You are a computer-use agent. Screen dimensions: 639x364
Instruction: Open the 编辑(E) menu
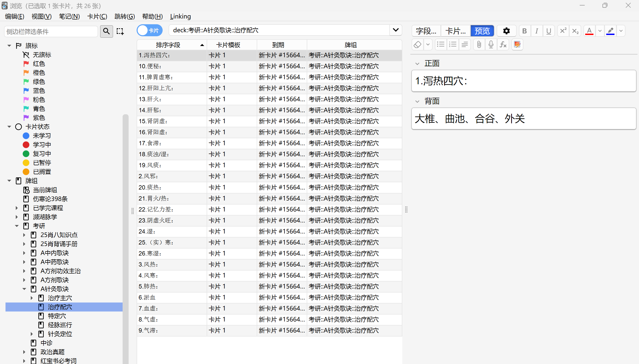[15, 16]
